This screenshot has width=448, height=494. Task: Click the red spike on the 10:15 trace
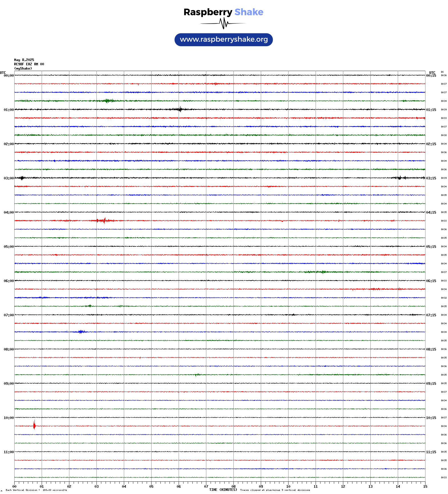(34, 425)
